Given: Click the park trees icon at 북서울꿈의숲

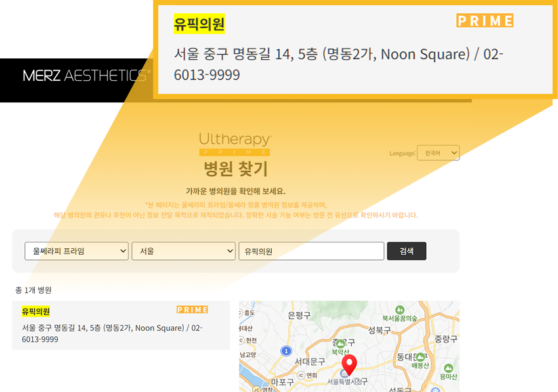Looking at the screenshot, I should click(400, 310).
